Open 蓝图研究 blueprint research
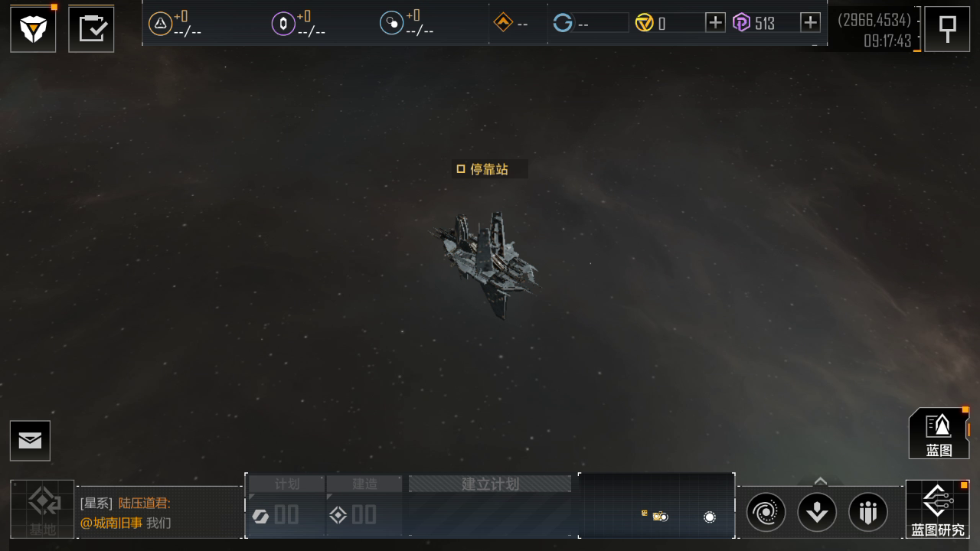The height and width of the screenshot is (551, 980). coord(938,509)
